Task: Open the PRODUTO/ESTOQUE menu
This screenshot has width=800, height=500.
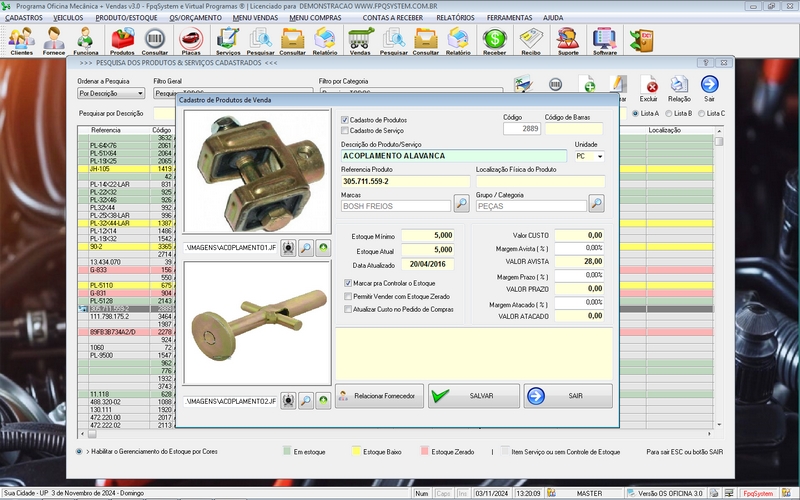Action: pyautogui.click(x=127, y=18)
